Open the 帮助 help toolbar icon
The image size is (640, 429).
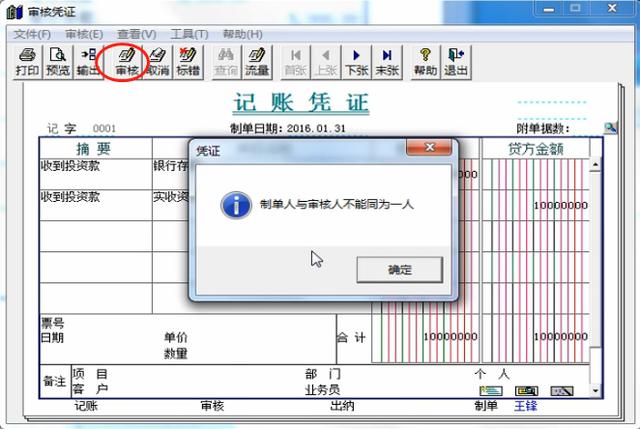click(425, 62)
